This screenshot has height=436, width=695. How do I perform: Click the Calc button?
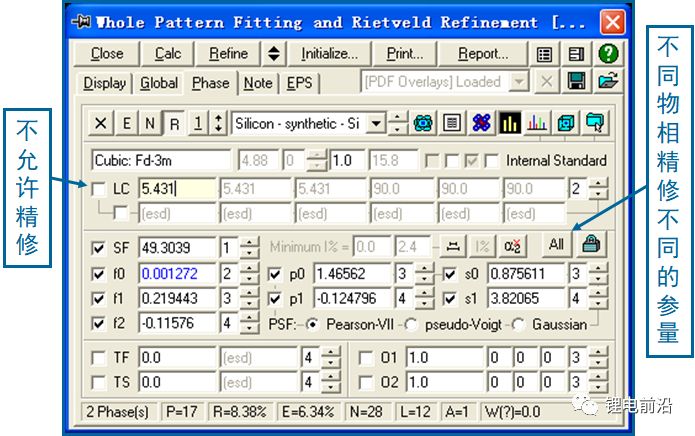click(168, 54)
